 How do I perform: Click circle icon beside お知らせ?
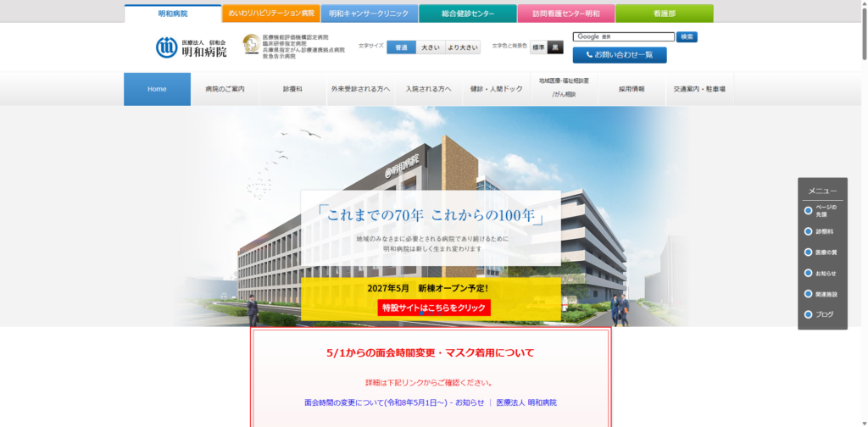tap(808, 274)
